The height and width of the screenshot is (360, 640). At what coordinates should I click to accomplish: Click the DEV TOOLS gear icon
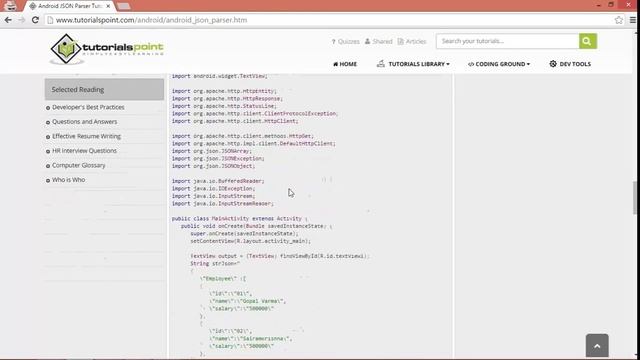click(553, 64)
